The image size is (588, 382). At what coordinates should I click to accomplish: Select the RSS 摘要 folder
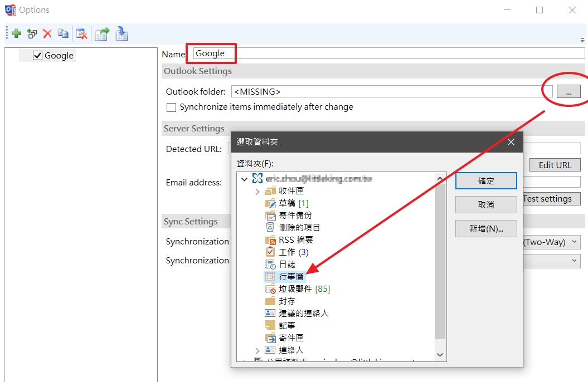pyautogui.click(x=296, y=239)
